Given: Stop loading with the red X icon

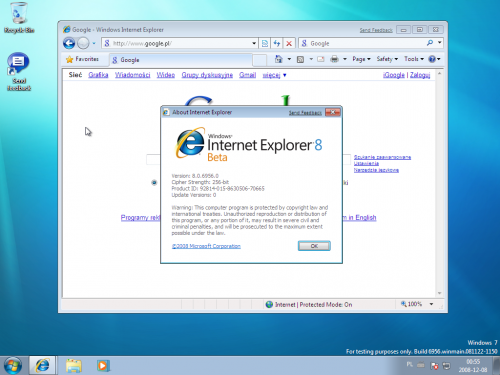Looking at the screenshot, I should (x=289, y=43).
